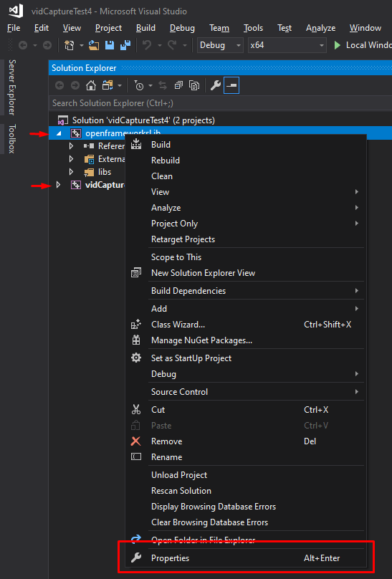Choose Scope to This

pos(246,257)
